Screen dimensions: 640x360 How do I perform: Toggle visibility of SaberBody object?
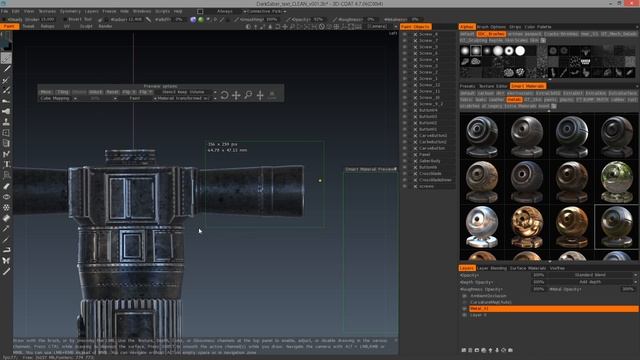(405, 161)
